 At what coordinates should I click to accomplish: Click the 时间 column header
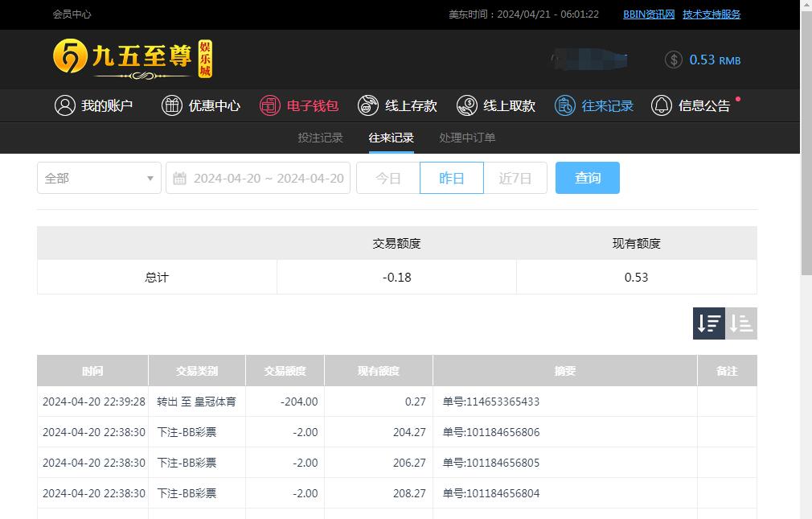92,371
